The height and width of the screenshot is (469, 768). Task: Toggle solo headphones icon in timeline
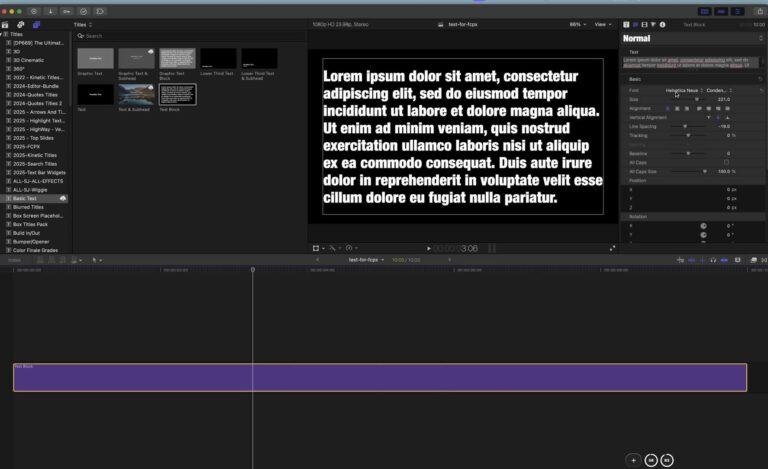713,260
